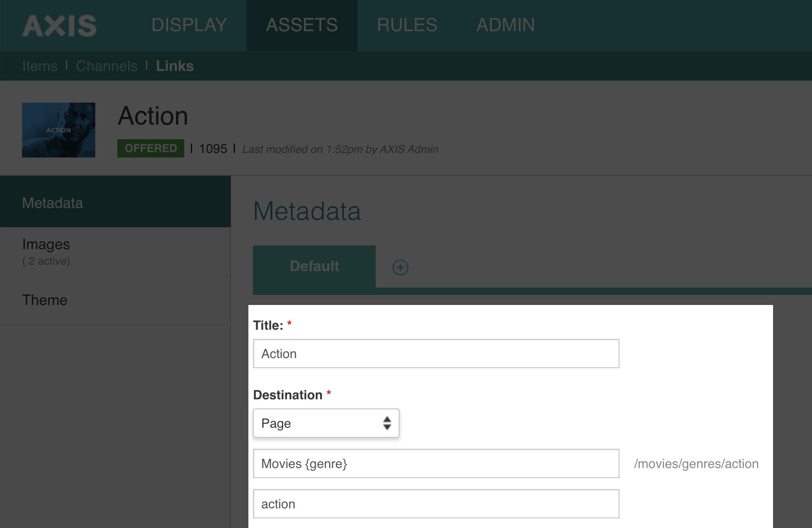This screenshot has height=528, width=812.
Task: Click the Movies {genre} field
Action: 436,463
